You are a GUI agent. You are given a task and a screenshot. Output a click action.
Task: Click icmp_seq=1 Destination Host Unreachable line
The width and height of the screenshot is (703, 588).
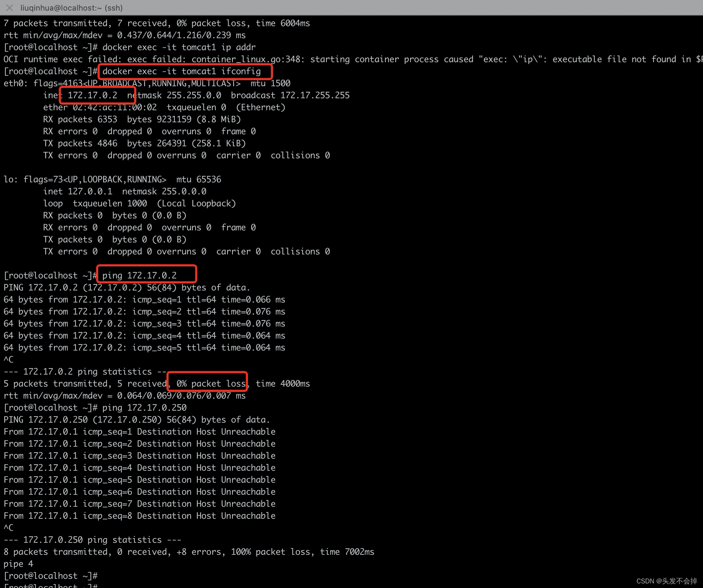coord(140,432)
